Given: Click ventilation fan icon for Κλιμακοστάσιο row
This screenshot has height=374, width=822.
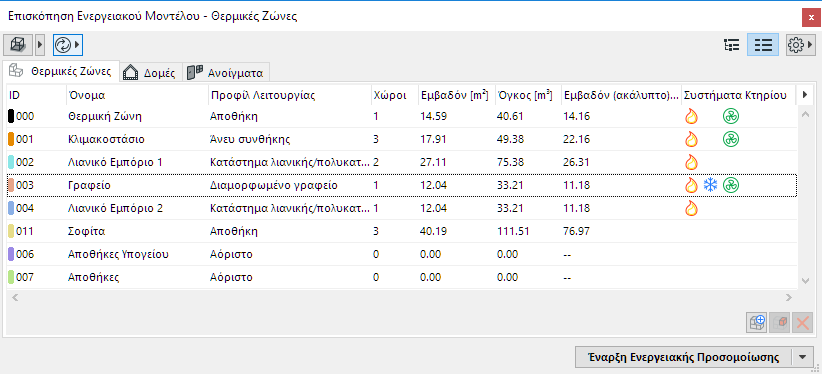Looking at the screenshot, I should 730,139.
